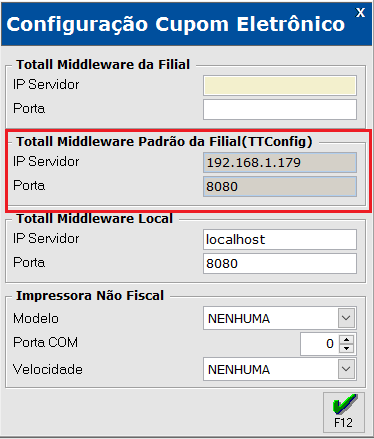Image resolution: width=374 pixels, height=439 pixels.
Task: Click the Velocidade label
Action: tap(48, 369)
